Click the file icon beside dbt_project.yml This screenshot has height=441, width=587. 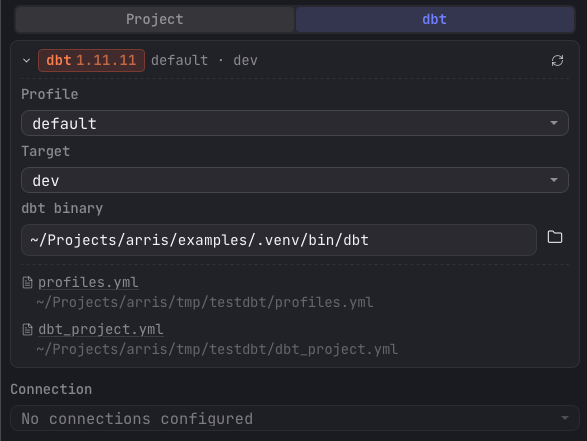click(x=27, y=330)
